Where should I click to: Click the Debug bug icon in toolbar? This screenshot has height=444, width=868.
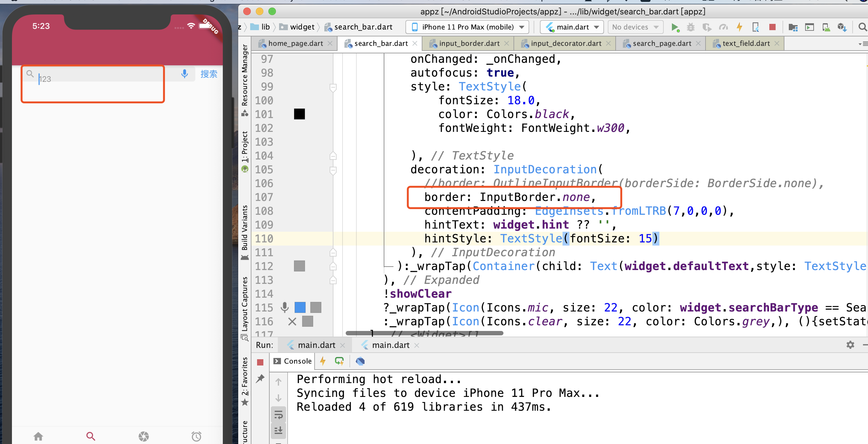[x=690, y=27]
